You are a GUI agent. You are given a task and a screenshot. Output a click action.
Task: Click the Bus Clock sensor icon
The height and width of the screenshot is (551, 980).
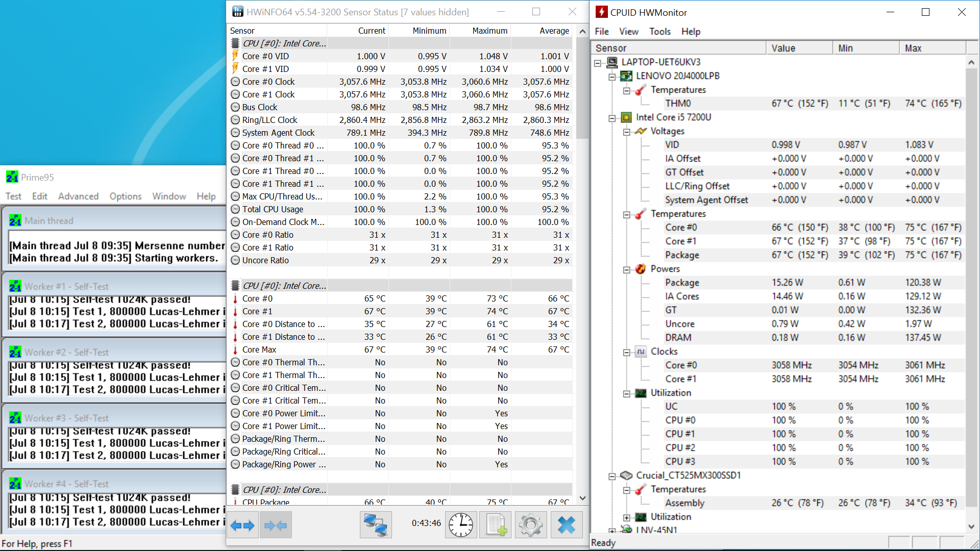click(x=235, y=107)
